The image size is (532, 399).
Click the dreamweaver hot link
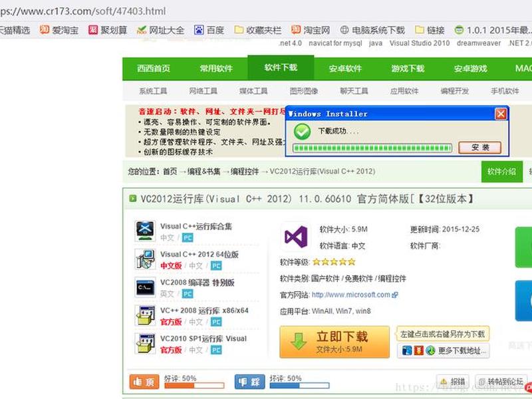pos(479,43)
